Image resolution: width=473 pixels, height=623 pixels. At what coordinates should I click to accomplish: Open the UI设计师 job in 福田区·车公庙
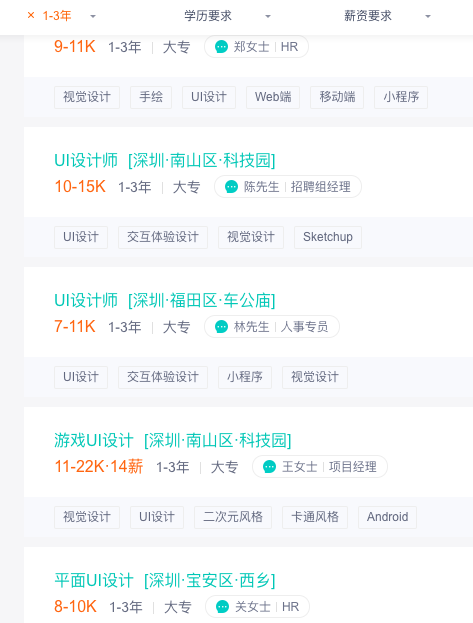pos(165,300)
